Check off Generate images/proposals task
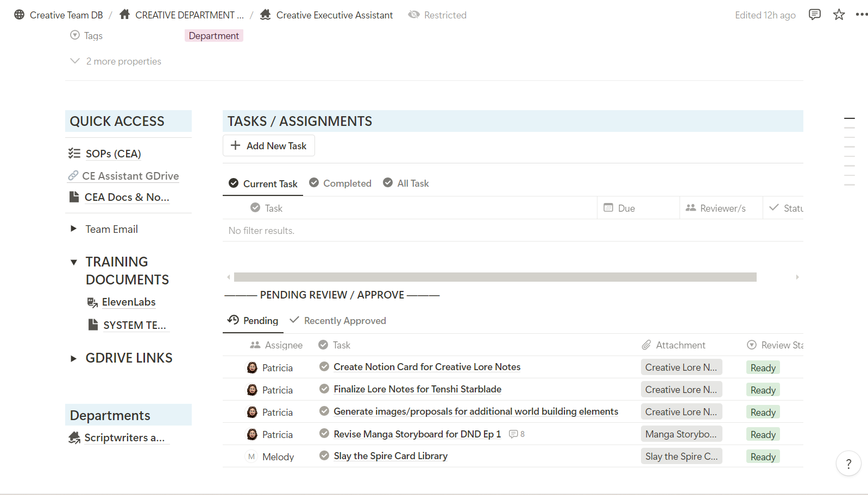868x495 pixels. 324,411
